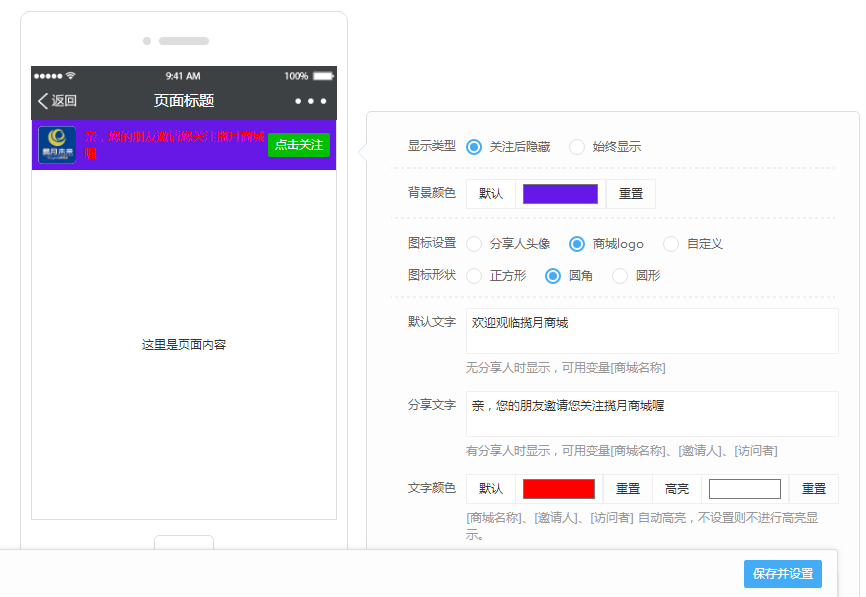
Task: Choose 商城logo icon setting
Action: (x=577, y=244)
